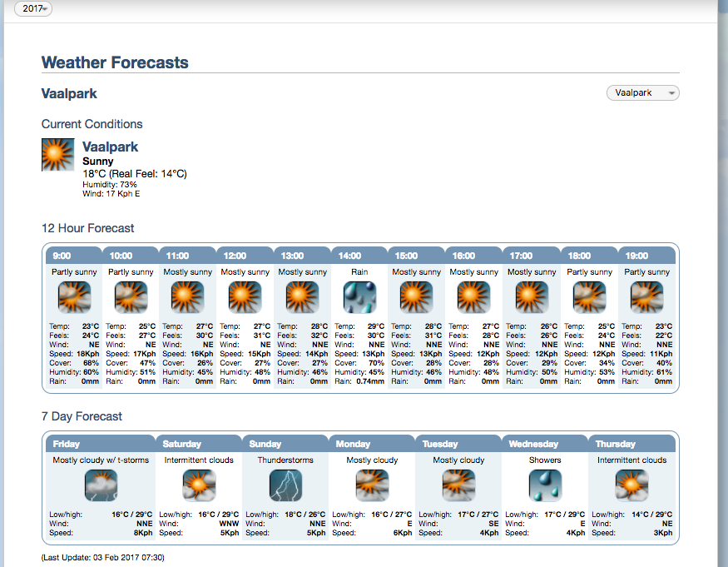
Task: Click the 70% cover value at 14:00
Action: coord(377,363)
